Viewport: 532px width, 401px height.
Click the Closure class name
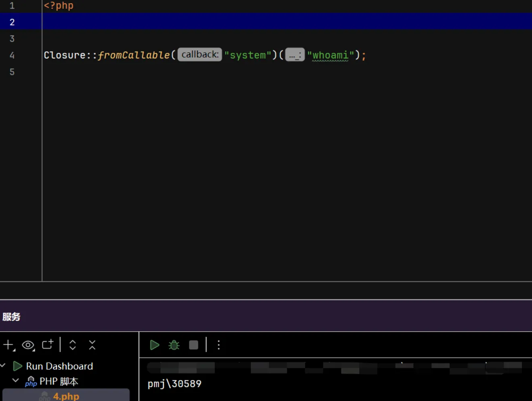pos(64,55)
